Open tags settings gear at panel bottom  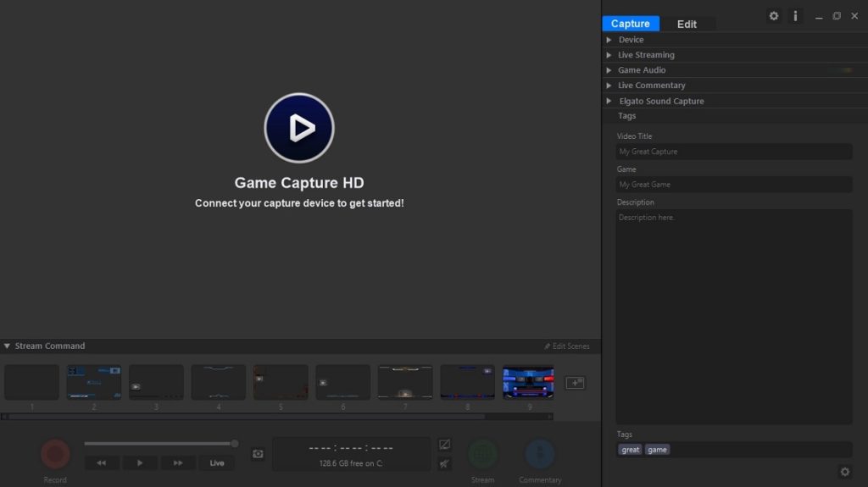click(x=845, y=472)
